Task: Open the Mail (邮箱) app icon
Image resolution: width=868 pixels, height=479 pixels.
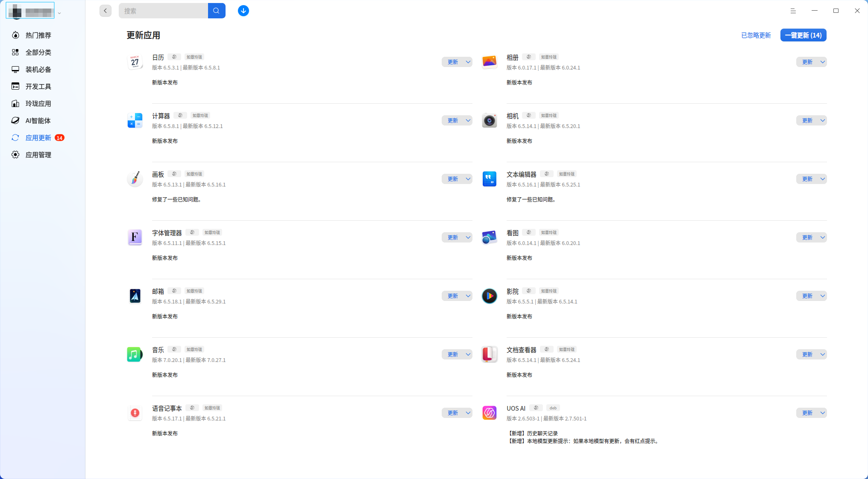Action: point(135,296)
